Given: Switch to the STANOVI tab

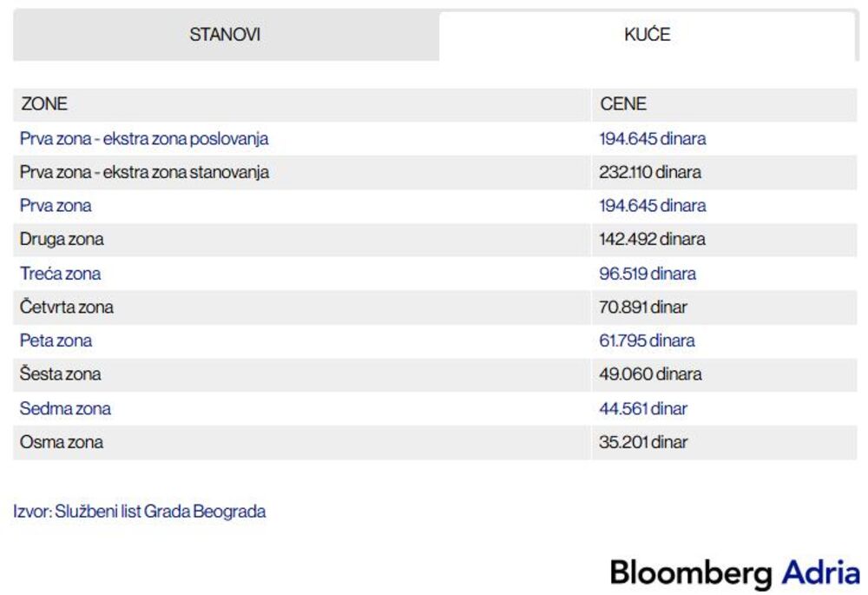Looking at the screenshot, I should tap(225, 35).
